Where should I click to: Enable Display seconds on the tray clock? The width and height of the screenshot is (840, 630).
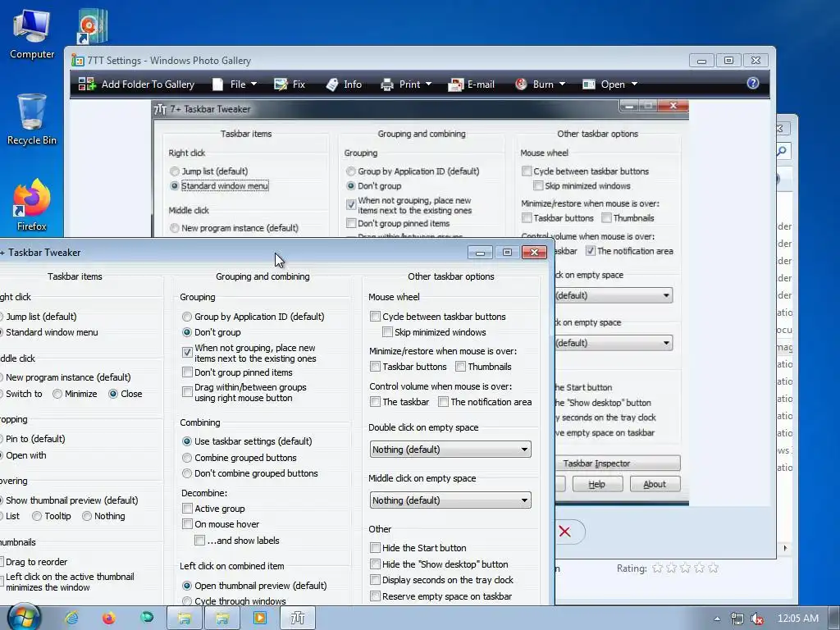point(375,580)
